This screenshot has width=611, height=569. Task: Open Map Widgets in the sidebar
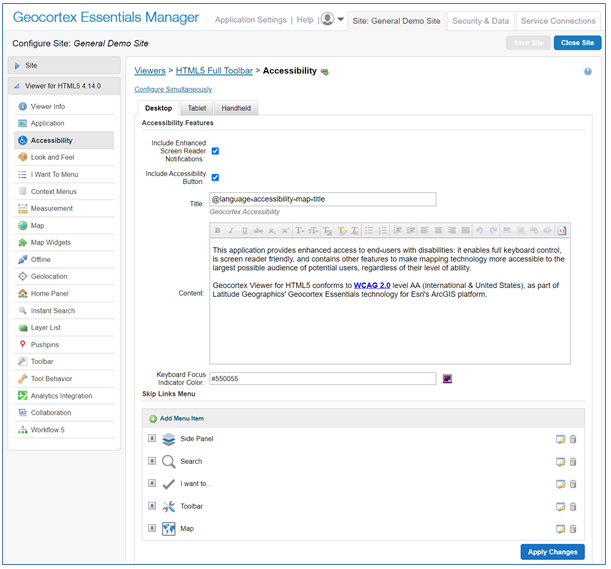(x=64, y=242)
